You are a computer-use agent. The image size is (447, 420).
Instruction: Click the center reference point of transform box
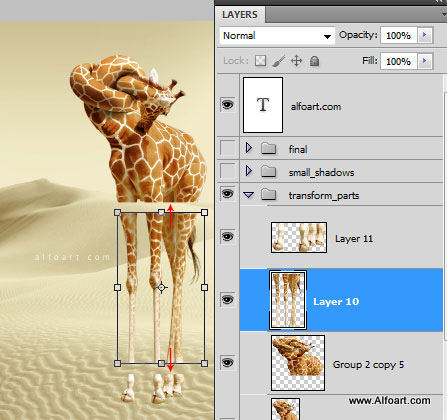(161, 287)
